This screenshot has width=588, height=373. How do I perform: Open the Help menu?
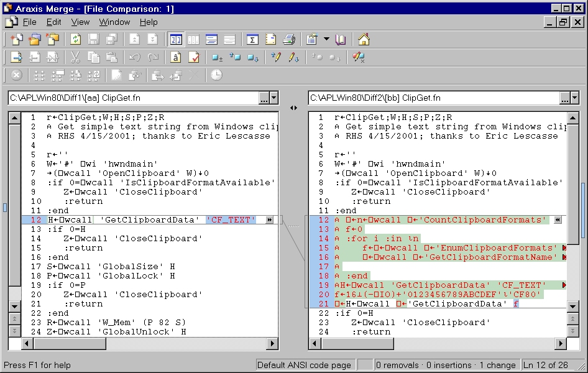pos(149,22)
